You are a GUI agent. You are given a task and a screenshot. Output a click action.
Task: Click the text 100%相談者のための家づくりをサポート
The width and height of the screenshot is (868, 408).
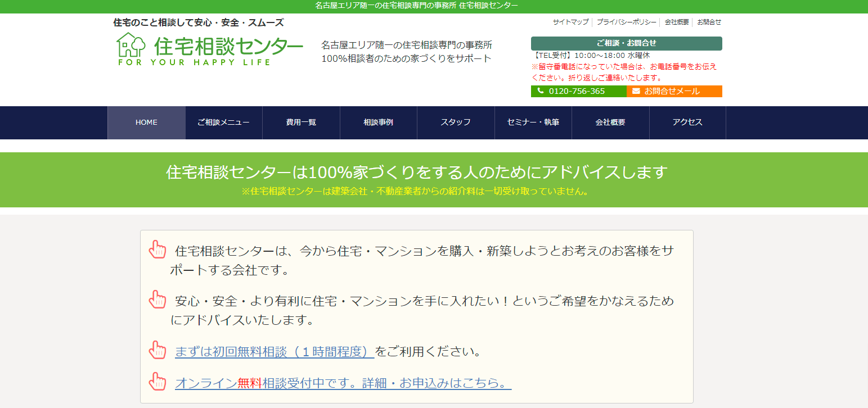407,58
